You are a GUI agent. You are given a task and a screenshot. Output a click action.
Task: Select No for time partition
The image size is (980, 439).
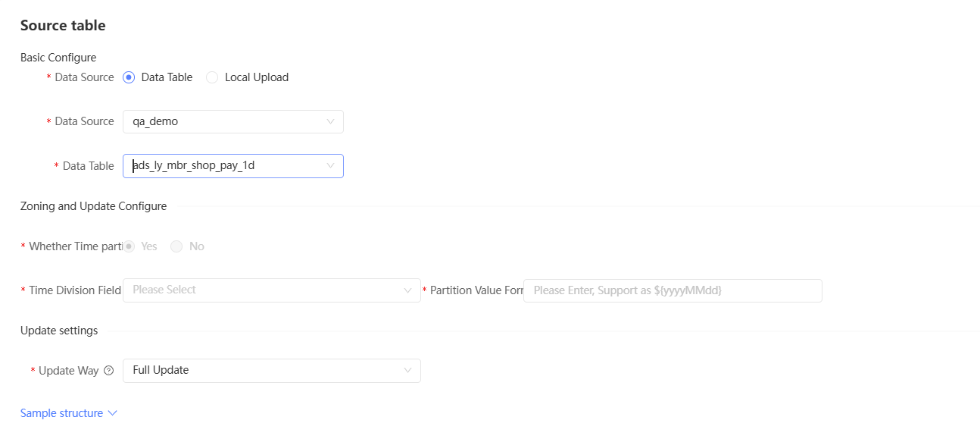click(x=176, y=246)
